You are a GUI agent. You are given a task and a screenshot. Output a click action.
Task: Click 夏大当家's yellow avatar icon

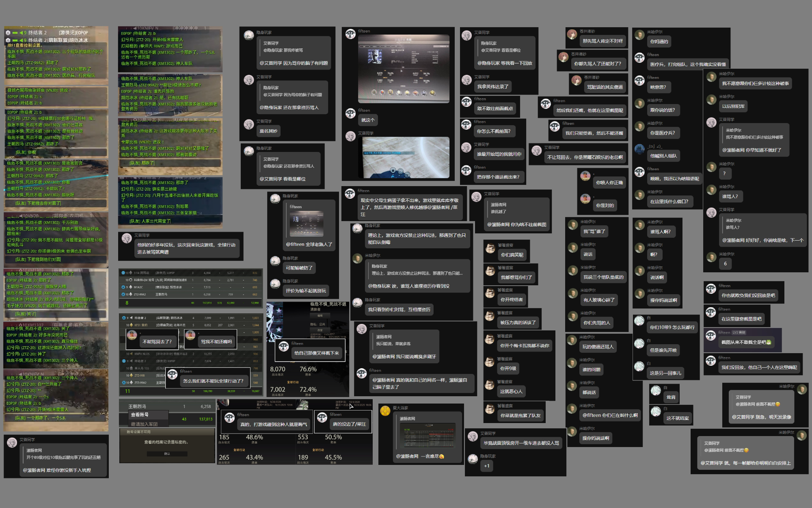(385, 411)
